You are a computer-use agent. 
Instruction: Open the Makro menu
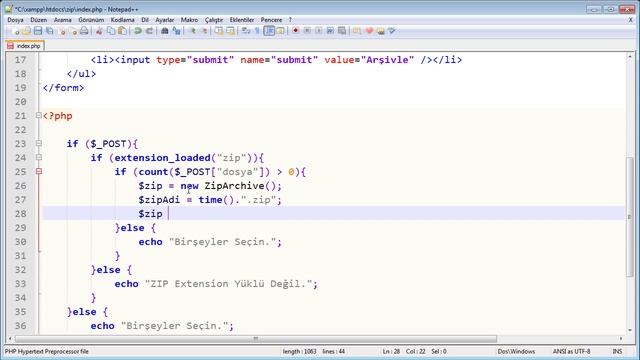point(189,20)
